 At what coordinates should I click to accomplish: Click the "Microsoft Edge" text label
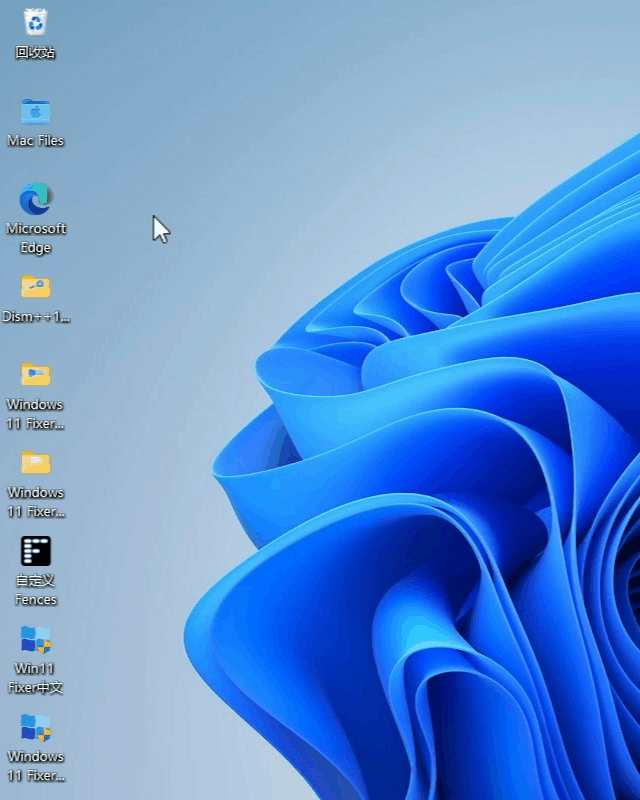tap(36, 238)
